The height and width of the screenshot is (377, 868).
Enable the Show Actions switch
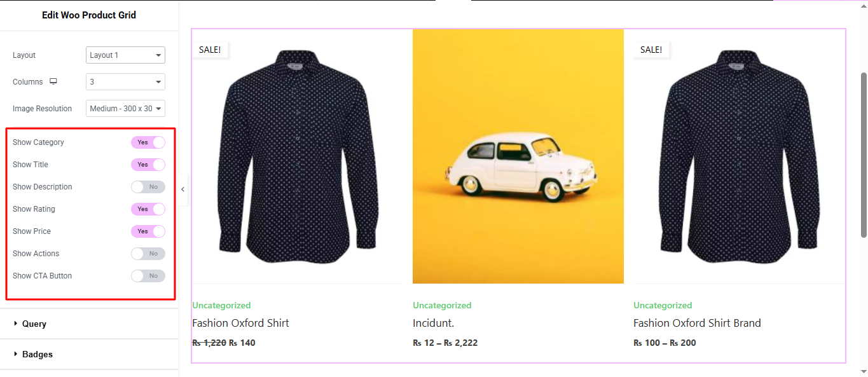click(x=148, y=254)
